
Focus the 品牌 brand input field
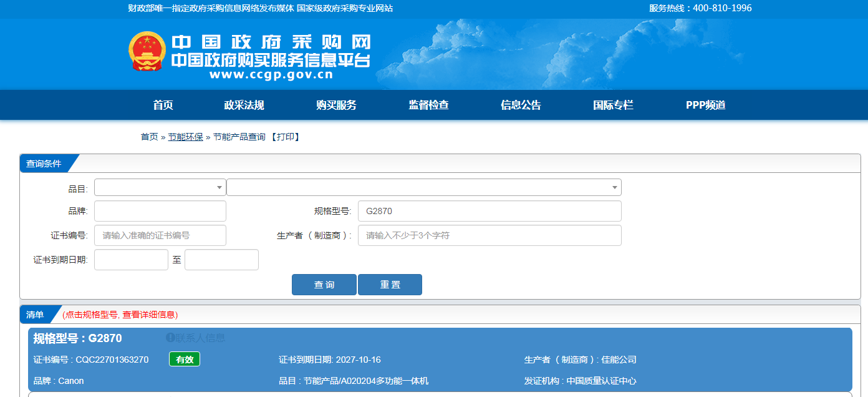click(x=160, y=211)
